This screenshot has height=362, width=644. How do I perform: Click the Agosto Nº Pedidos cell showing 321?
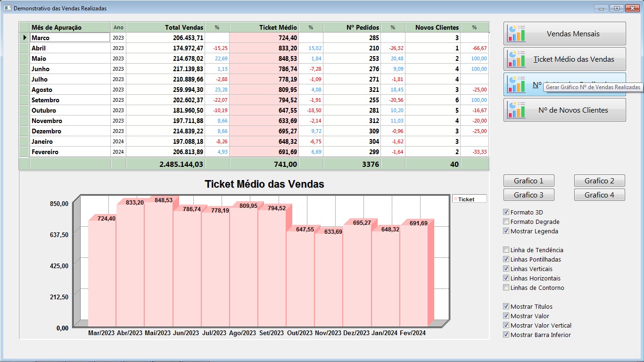pyautogui.click(x=352, y=90)
